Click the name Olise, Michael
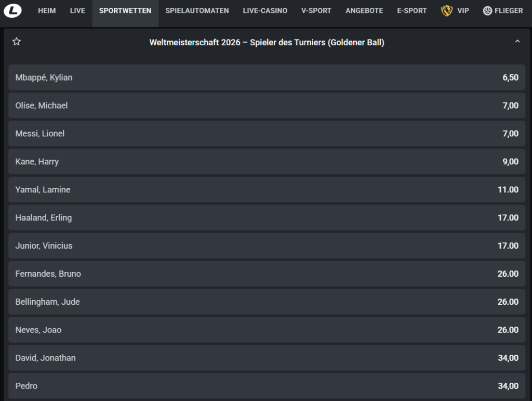The image size is (532, 401). pos(42,106)
